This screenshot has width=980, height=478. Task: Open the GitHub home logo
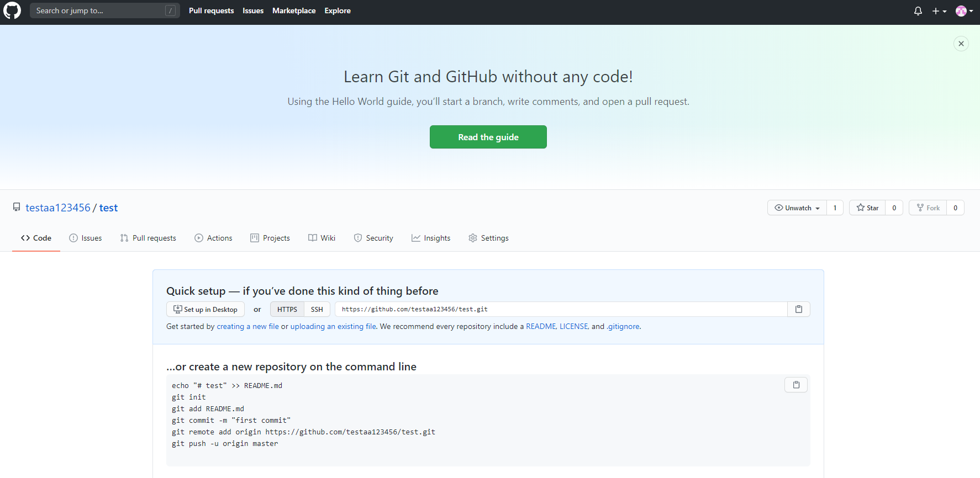[x=12, y=10]
